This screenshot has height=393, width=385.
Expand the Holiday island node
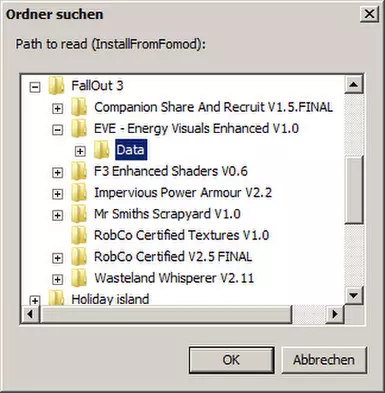(x=35, y=300)
